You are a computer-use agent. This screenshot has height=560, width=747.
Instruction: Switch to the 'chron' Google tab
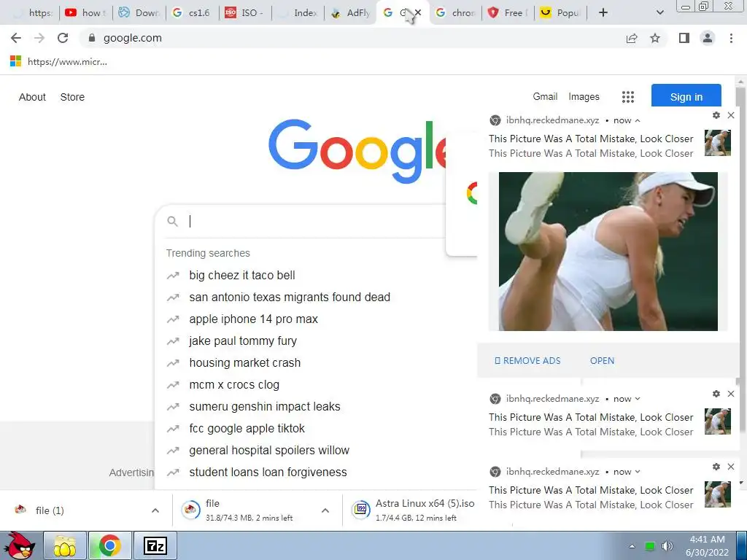pyautogui.click(x=456, y=13)
